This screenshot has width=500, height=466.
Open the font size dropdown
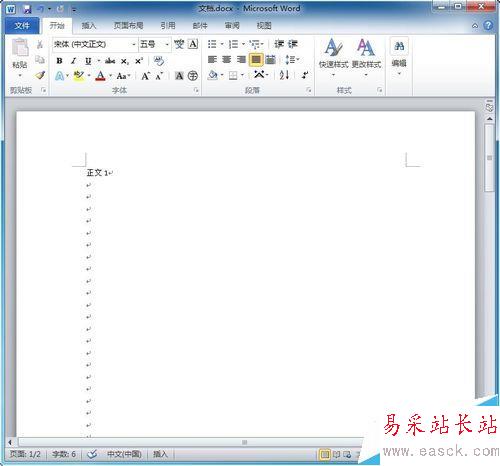tap(167, 44)
